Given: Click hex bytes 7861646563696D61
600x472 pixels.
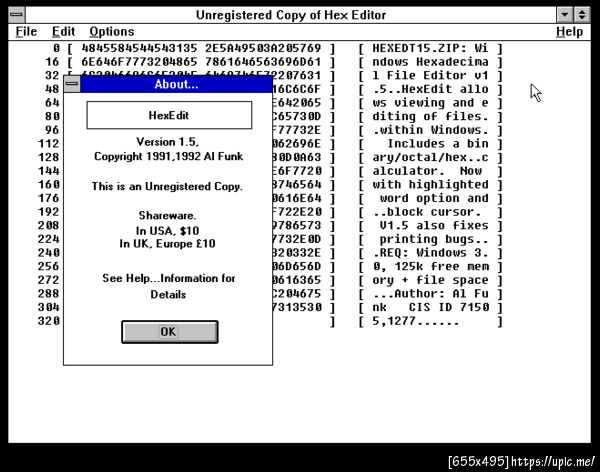Looking at the screenshot, I should tap(263, 62).
